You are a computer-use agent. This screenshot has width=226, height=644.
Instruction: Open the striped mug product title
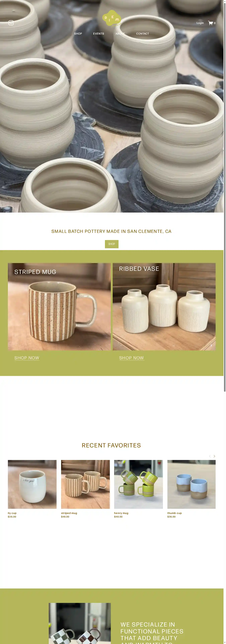(x=69, y=513)
